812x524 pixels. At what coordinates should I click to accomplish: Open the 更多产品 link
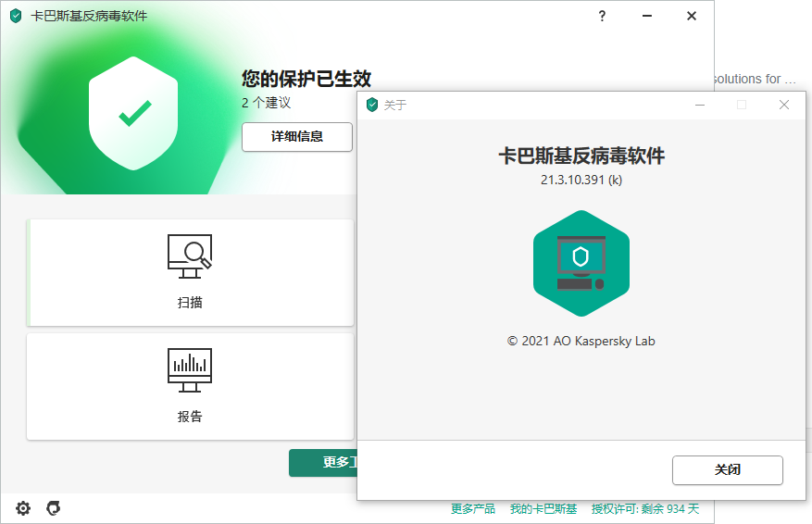473,509
